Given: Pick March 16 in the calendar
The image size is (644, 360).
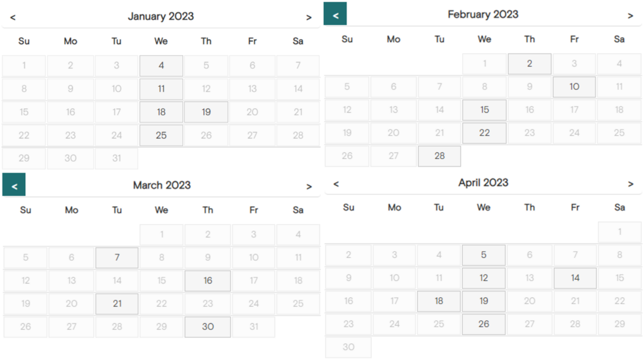Looking at the screenshot, I should [x=208, y=280].
